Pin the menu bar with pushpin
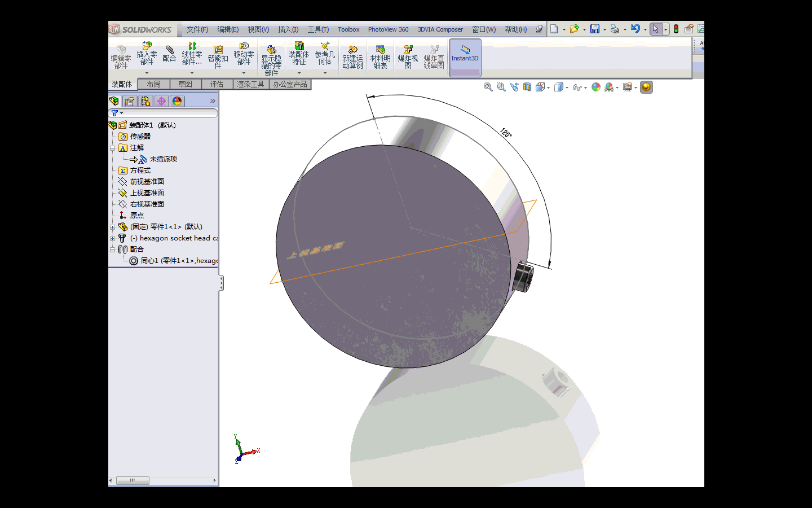The width and height of the screenshot is (812, 508). (539, 29)
